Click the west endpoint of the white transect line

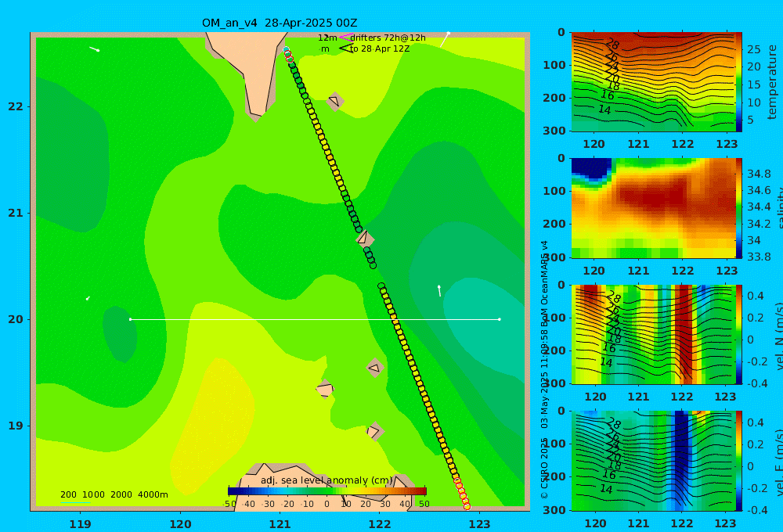click(x=130, y=319)
